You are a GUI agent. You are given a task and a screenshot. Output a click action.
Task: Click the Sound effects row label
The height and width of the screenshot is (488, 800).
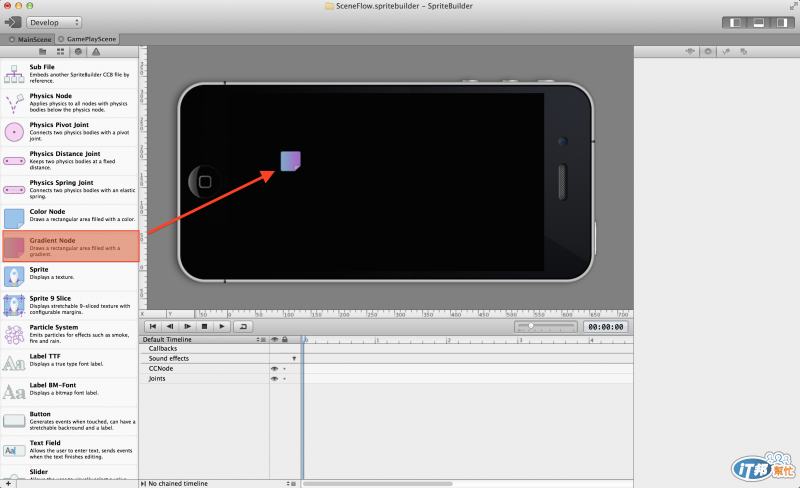[x=168, y=358]
